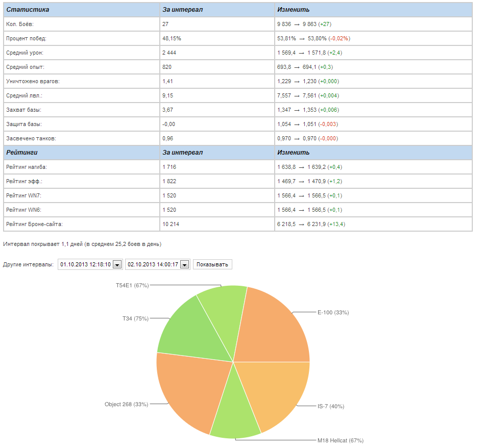
Task: Click the Процент побед row label
Action: coord(27,38)
